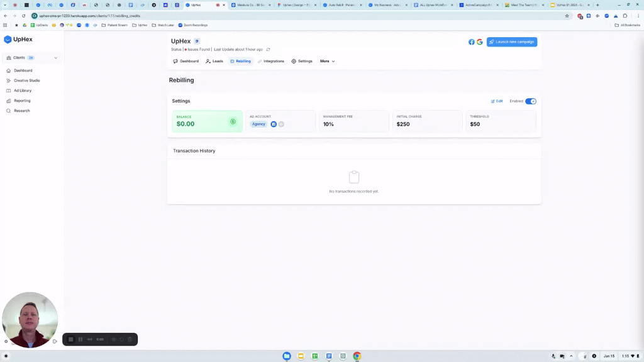This screenshot has height=362, width=644.
Task: Click the pause icon in the recording control bar
Action: 80,339
